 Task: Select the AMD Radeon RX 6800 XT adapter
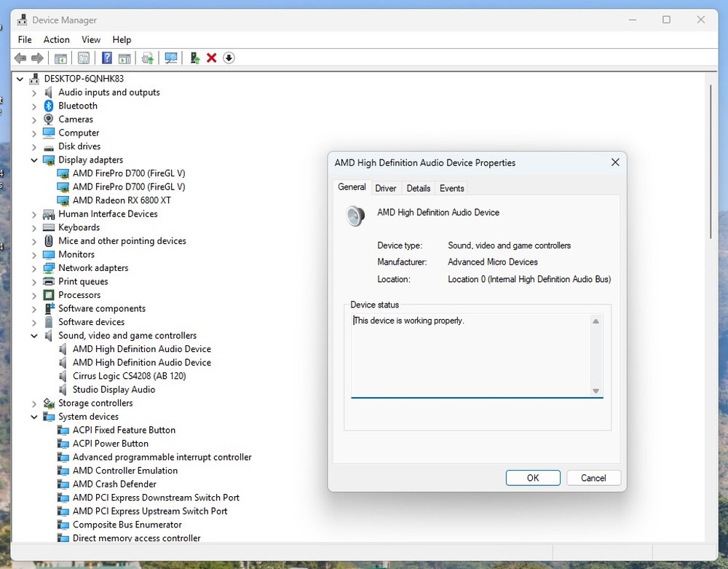point(122,200)
